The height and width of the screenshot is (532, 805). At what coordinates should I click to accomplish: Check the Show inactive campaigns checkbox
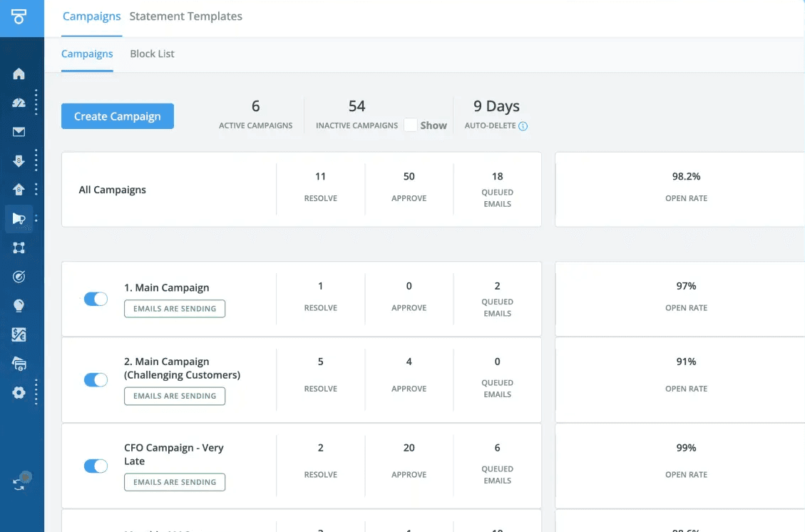pos(410,125)
